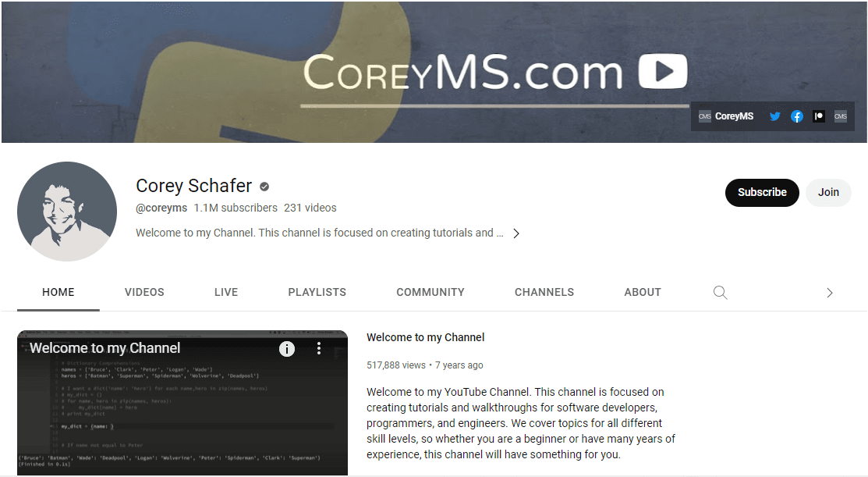Click the video info icon on player

[287, 348]
